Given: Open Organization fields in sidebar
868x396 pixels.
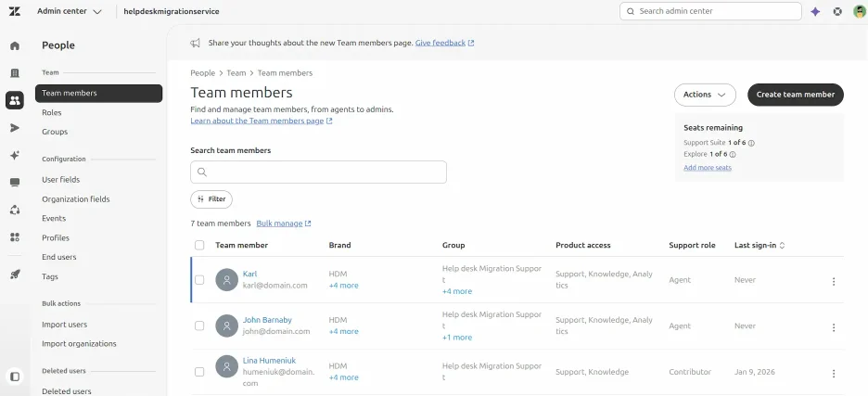Looking at the screenshot, I should 76,198.
